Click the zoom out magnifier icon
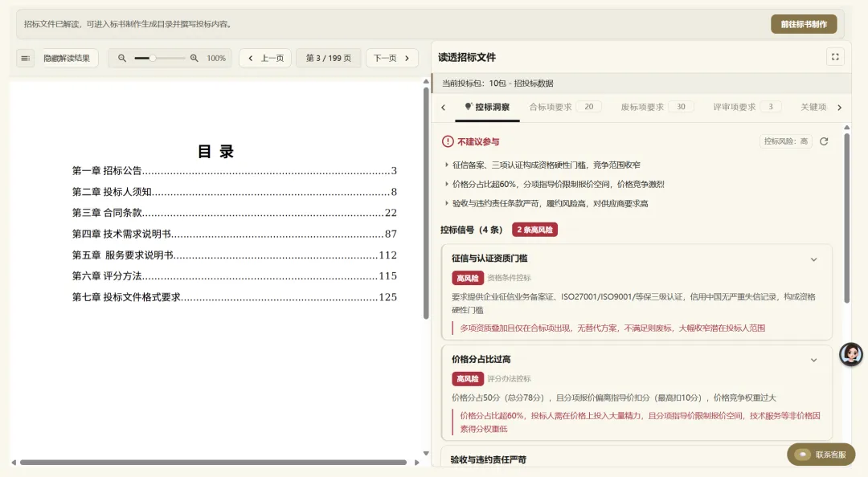The width and height of the screenshot is (868, 477). point(122,58)
